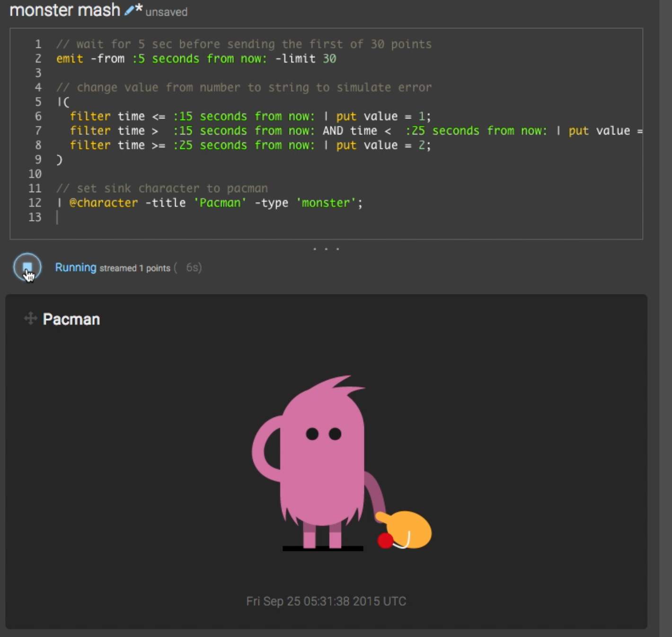Click the 'emit' keyword on line 2
Viewport: 672px width, 637px height.
(x=70, y=59)
